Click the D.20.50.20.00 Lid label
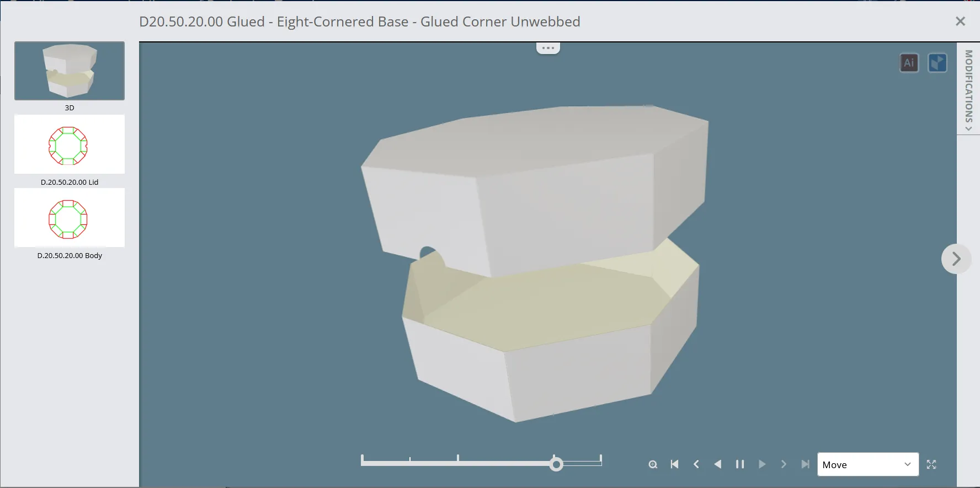This screenshot has height=488, width=980. pos(70,182)
